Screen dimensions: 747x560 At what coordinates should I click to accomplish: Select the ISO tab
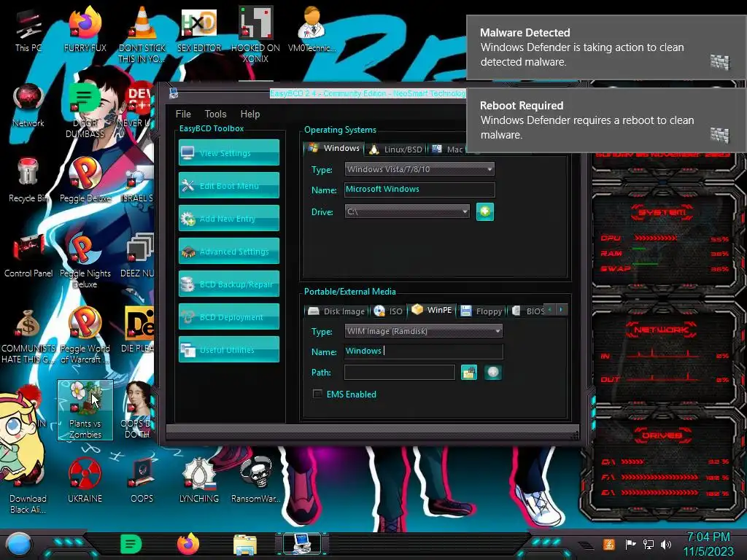[388, 311]
